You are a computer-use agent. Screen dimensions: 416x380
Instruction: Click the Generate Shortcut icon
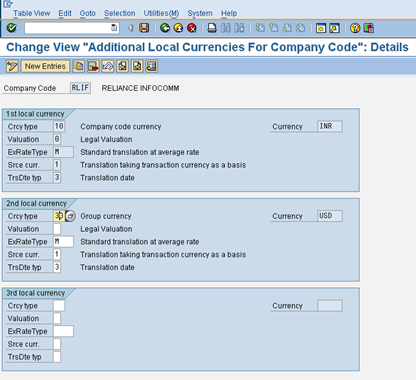334,28
